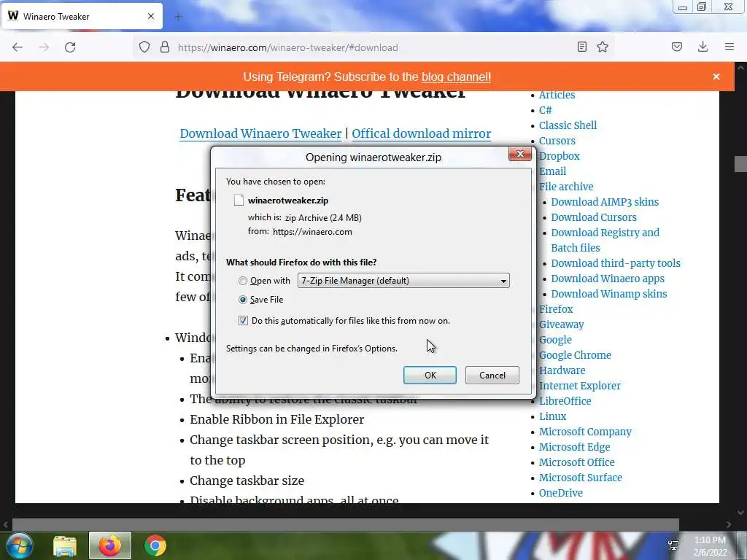Open the Google category link

(x=555, y=340)
